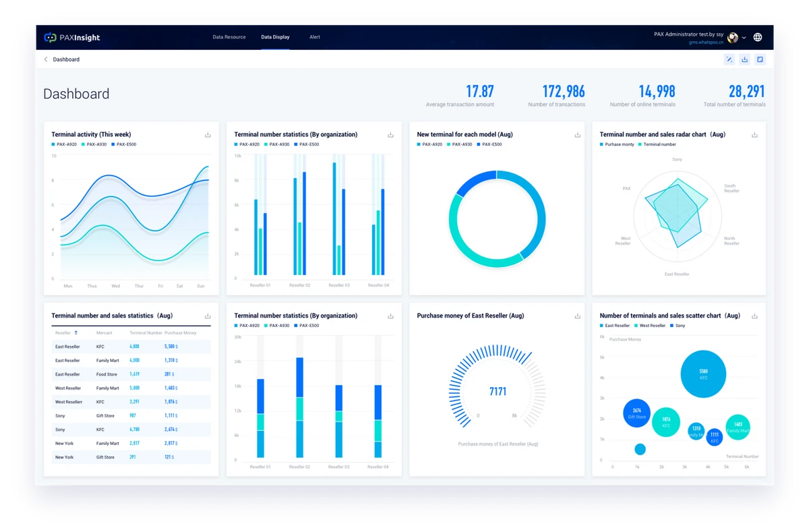The height and width of the screenshot is (532, 809).
Task: Click the dashboard download icon in top toolbar
Action: tap(744, 59)
